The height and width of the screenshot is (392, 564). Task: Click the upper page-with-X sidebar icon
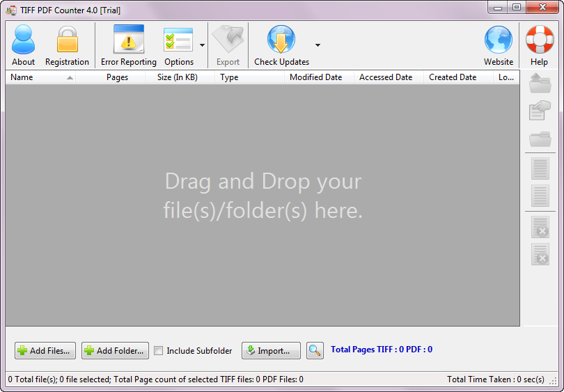(540, 227)
